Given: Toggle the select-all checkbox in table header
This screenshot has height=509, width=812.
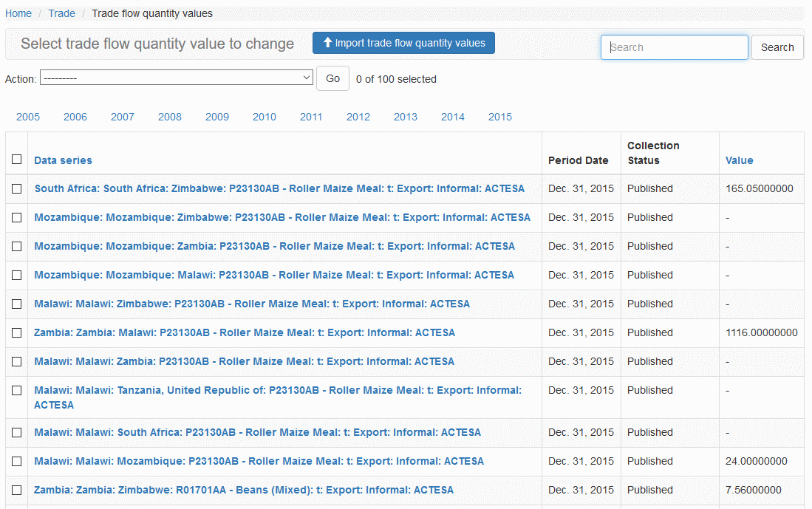Looking at the screenshot, I should 16,160.
